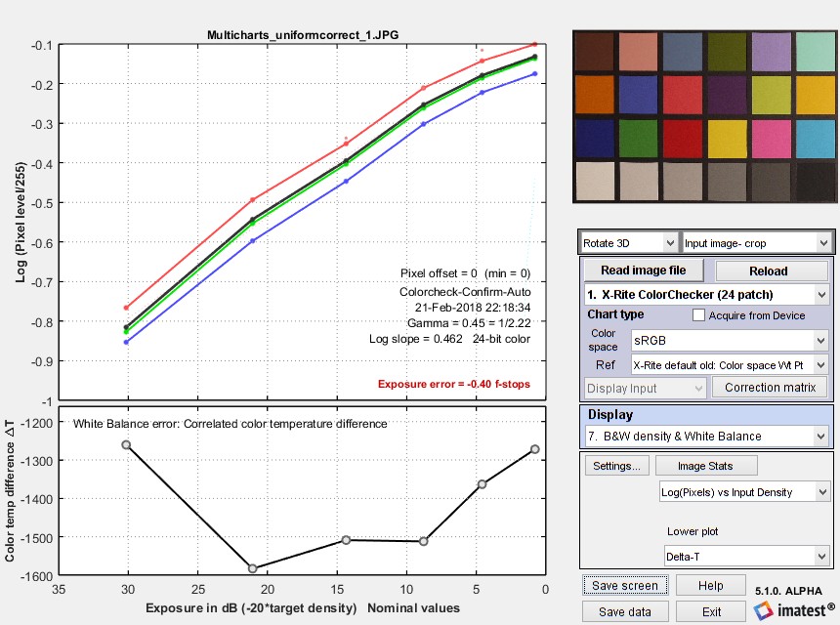Image resolution: width=840 pixels, height=625 pixels.
Task: Open the sRGB color space dropdown
Action: click(730, 340)
